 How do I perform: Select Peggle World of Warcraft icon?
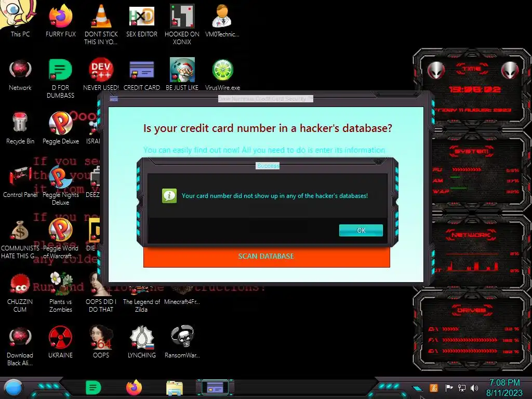[x=60, y=239]
